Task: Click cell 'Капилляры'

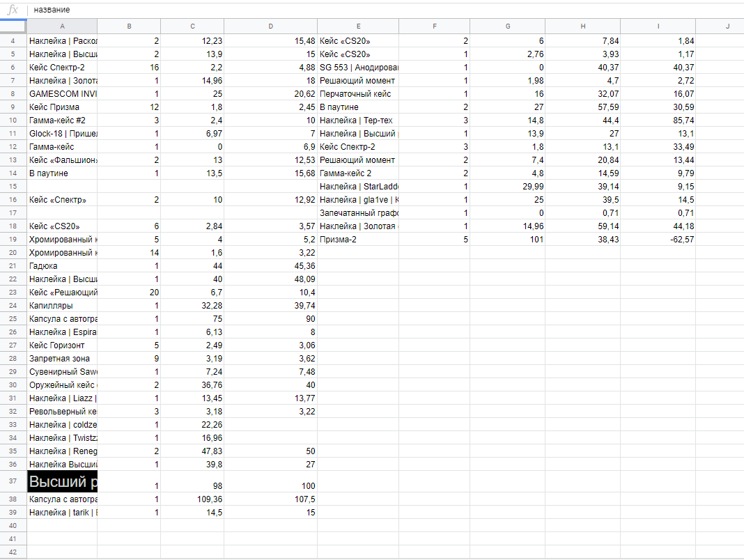Action: click(62, 306)
